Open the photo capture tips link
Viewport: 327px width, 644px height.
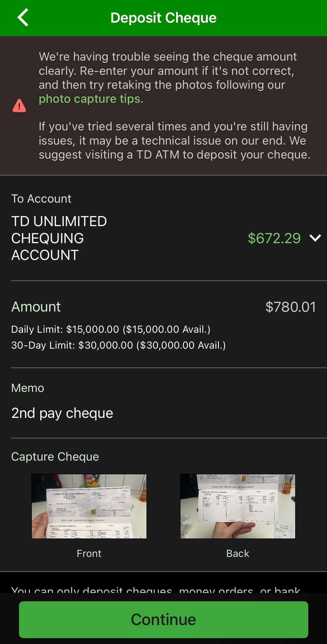coord(89,99)
